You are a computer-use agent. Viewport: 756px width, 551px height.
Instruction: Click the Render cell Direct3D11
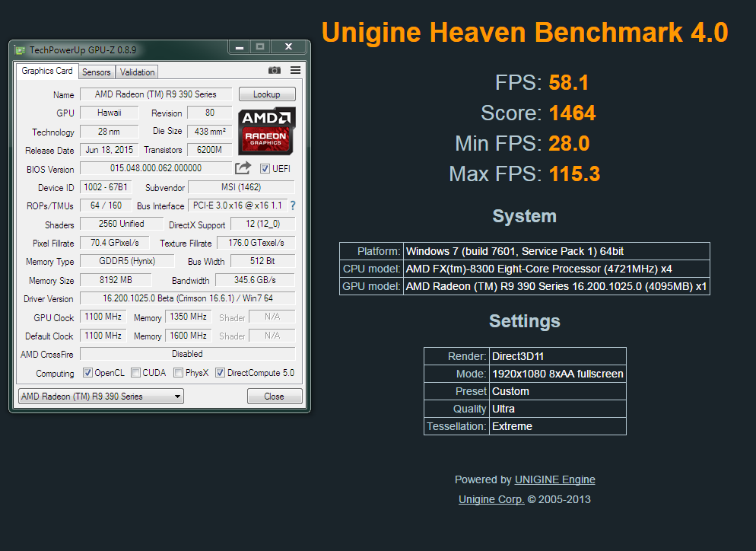point(557,356)
